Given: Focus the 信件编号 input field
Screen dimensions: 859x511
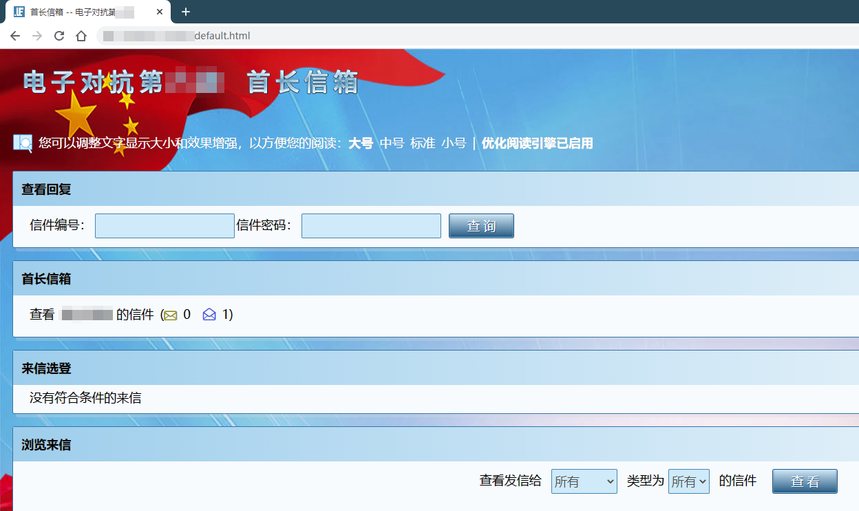Looking at the screenshot, I should pyautogui.click(x=165, y=226).
